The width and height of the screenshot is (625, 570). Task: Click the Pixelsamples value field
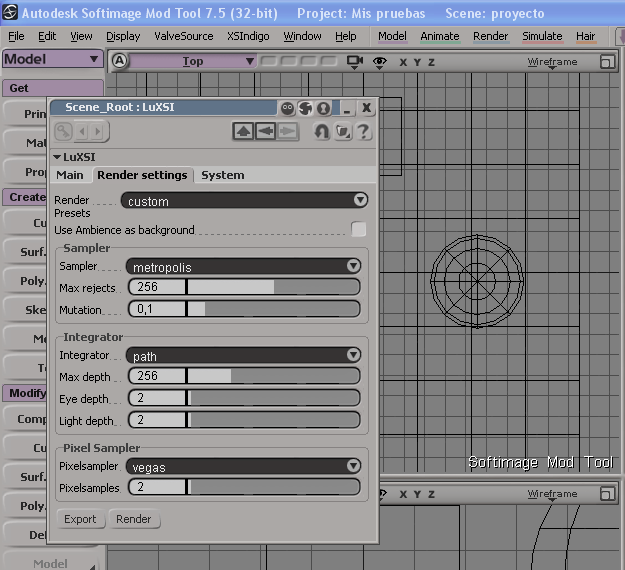point(158,487)
